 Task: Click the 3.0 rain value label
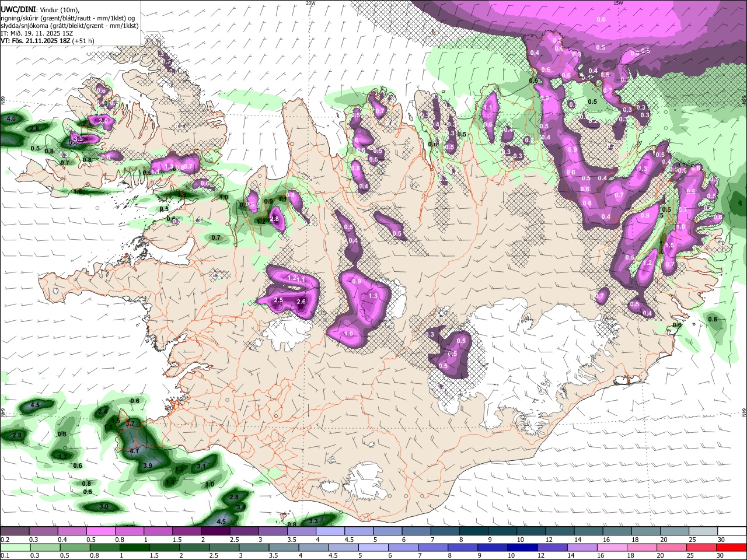(103, 506)
